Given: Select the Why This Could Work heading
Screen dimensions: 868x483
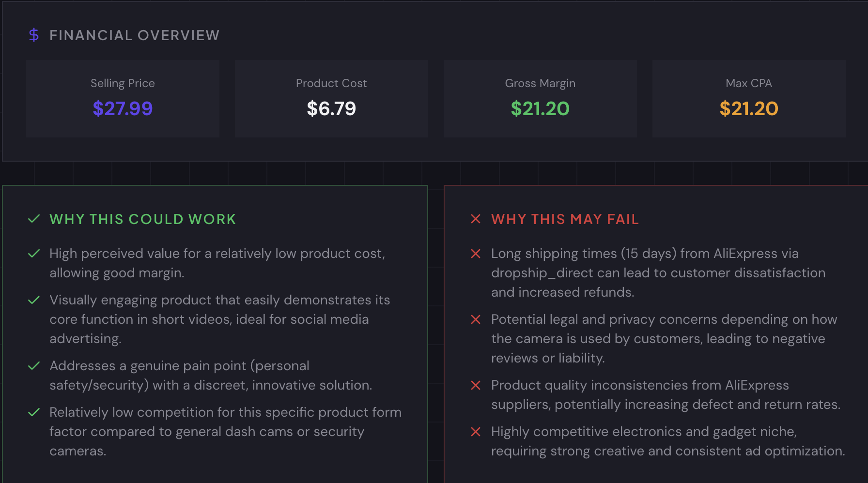Looking at the screenshot, I should [142, 219].
